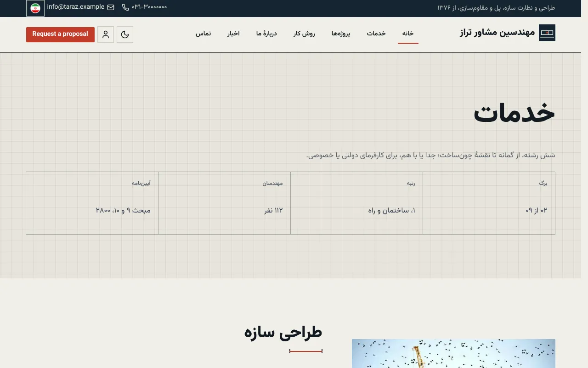
Task: Open the user account icon
Action: click(106, 34)
